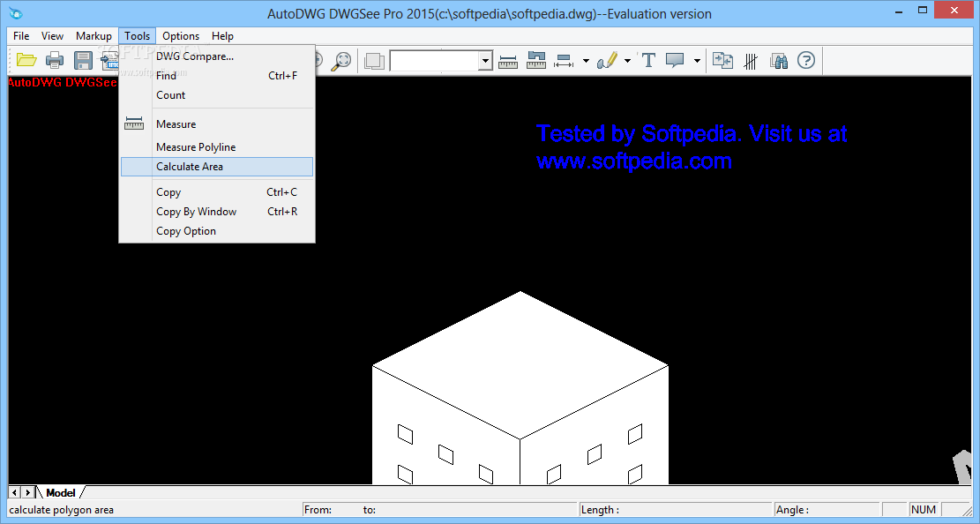The image size is (980, 524).
Task: Choose Count from the Tools menu
Action: (217, 95)
